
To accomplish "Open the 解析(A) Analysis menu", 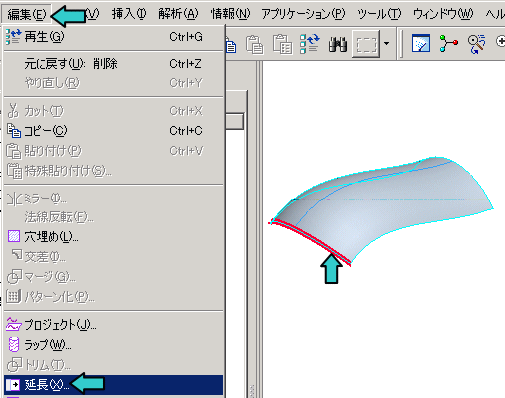I will (178, 14).
